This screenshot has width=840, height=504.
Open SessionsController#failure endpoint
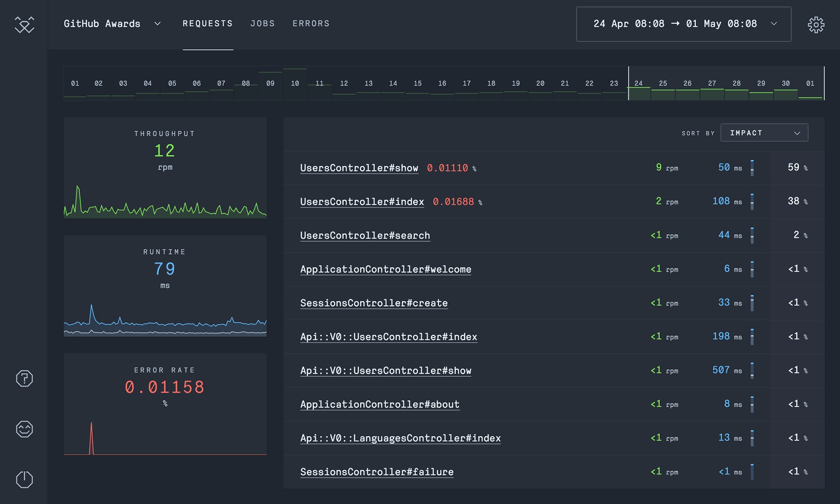pyautogui.click(x=377, y=472)
